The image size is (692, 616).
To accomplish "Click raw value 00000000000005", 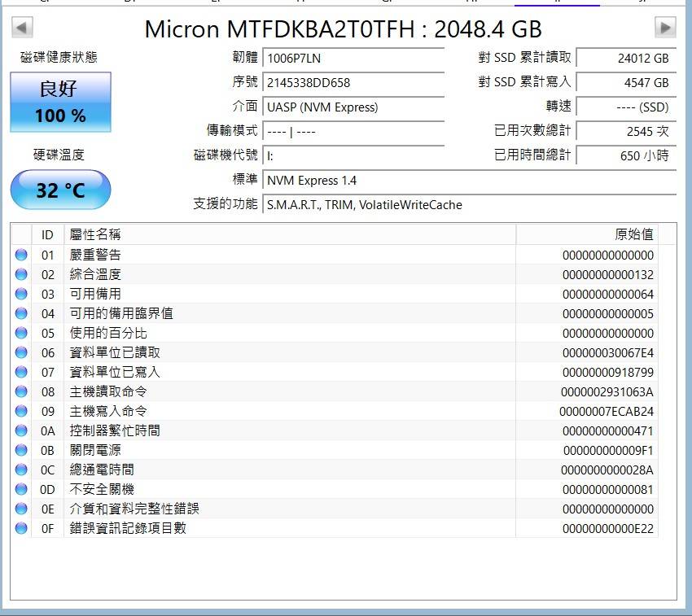I will (607, 314).
